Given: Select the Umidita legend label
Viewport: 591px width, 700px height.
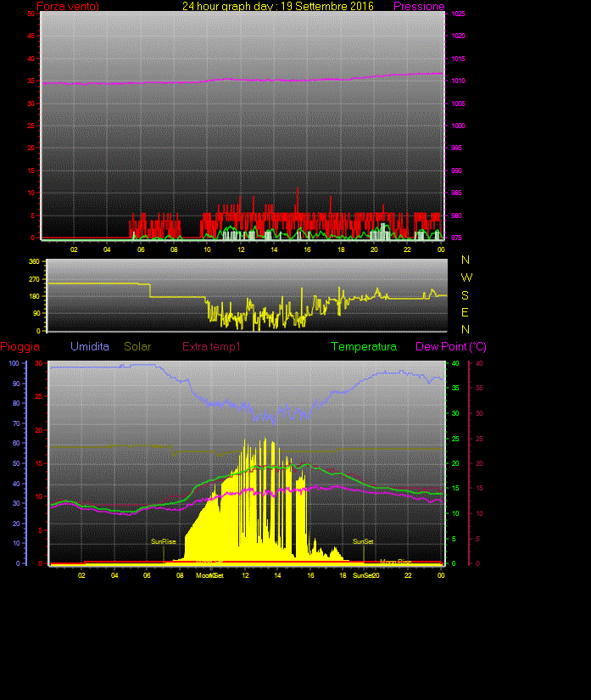Looking at the screenshot, I should [x=90, y=347].
